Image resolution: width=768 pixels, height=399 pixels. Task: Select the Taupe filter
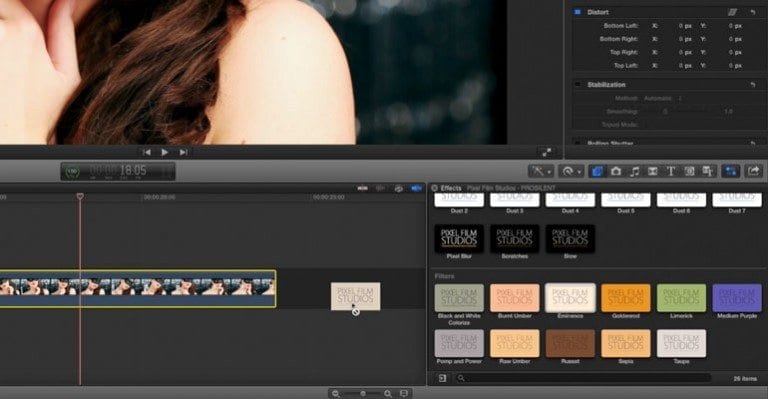(x=681, y=343)
